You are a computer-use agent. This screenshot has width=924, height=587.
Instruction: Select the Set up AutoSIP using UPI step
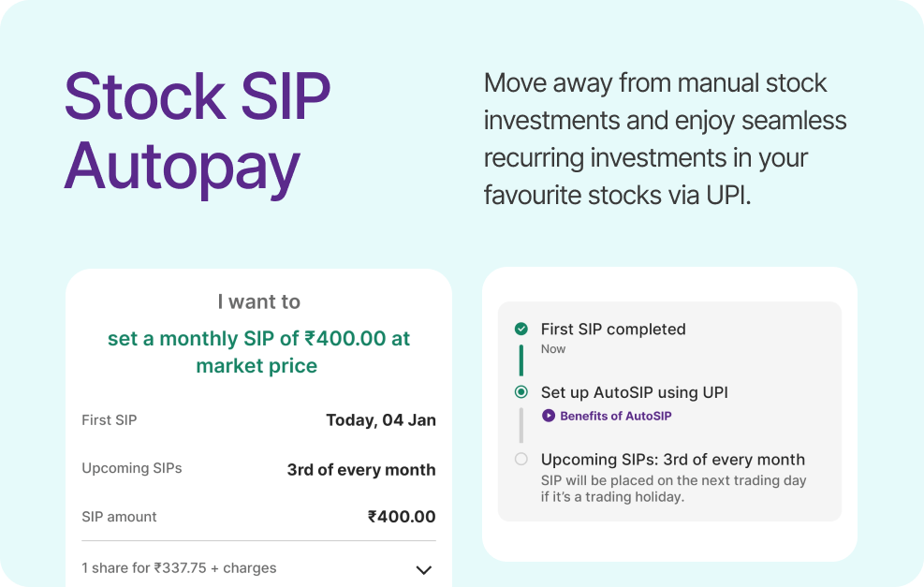pyautogui.click(x=634, y=392)
